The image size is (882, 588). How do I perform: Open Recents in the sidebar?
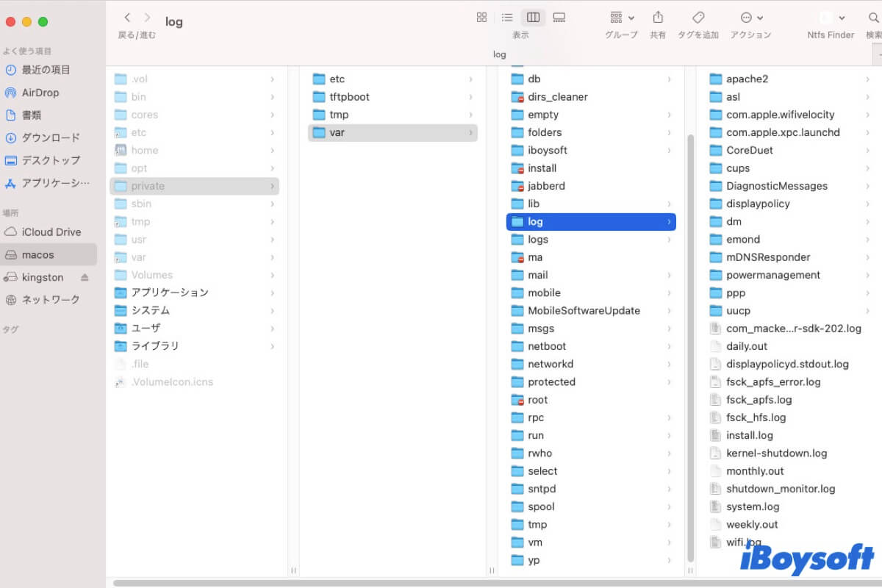pyautogui.click(x=47, y=70)
